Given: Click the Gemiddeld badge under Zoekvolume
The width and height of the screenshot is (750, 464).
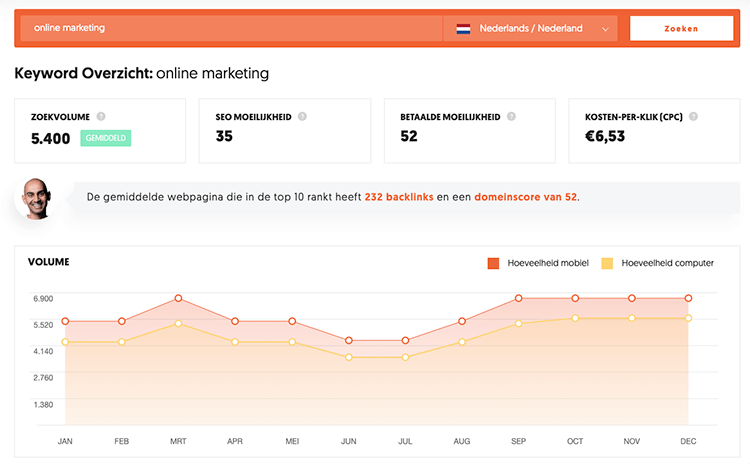Looking at the screenshot, I should (106, 138).
